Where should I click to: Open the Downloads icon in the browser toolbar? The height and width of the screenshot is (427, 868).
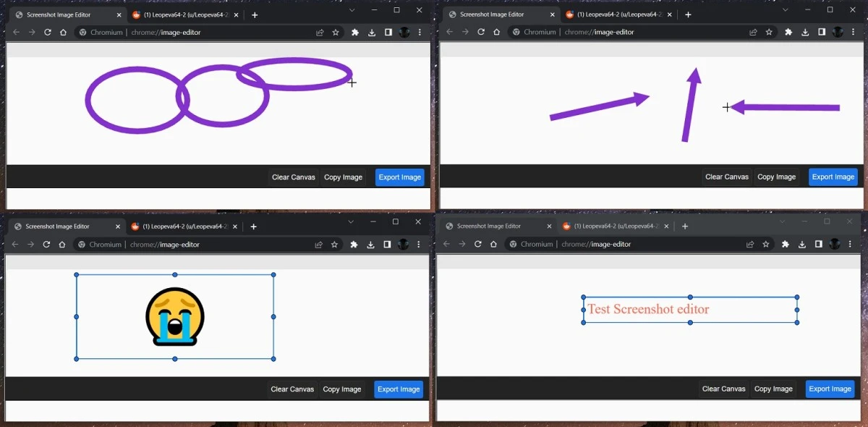point(371,32)
